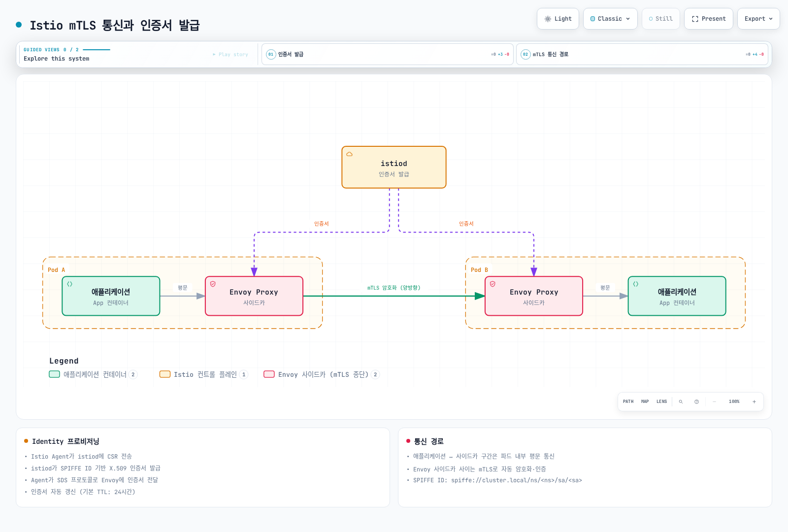Click the code brackets icon in Pod B application
Screen dimensions: 788x532
636,284
